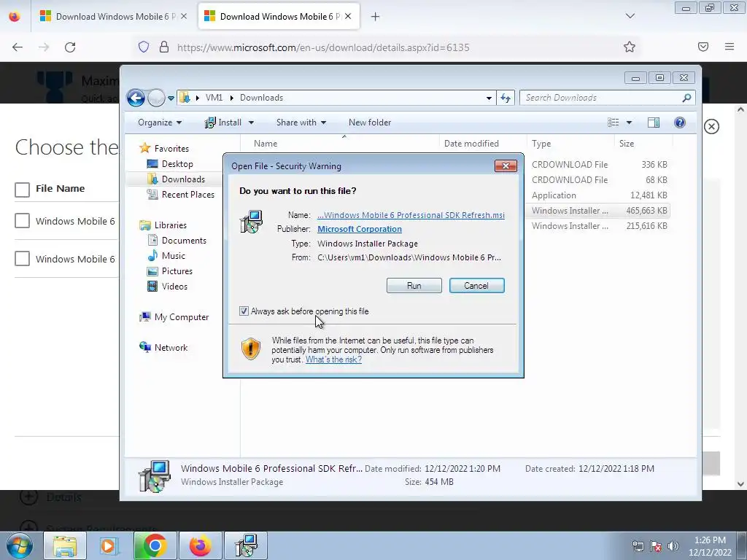Click the Explorer back arrow button
Screen dimensions: 747x560
point(136,98)
